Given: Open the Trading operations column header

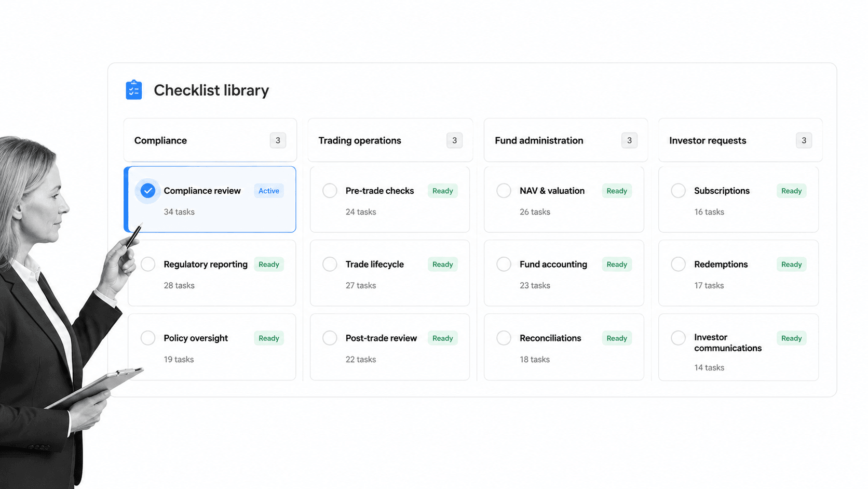Looking at the screenshot, I should point(390,140).
